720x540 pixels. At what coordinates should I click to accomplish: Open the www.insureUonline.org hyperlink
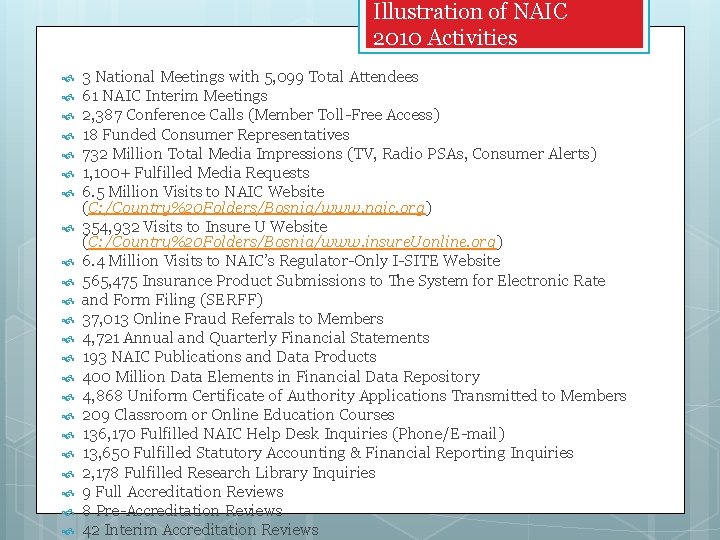coord(292,242)
